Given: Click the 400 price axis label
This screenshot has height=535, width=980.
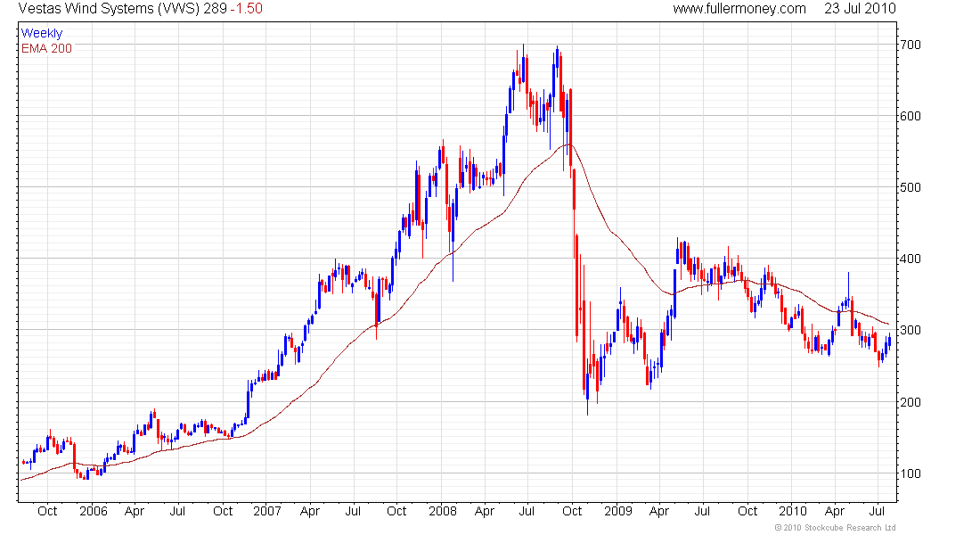Looking at the screenshot, I should pos(910,259).
